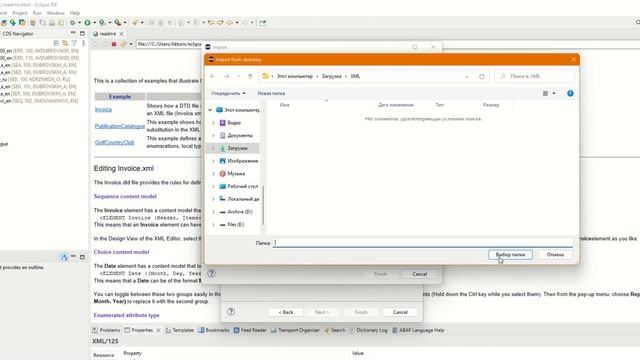Click the readme browser URL field
The image size is (640, 360).
coord(169,44)
